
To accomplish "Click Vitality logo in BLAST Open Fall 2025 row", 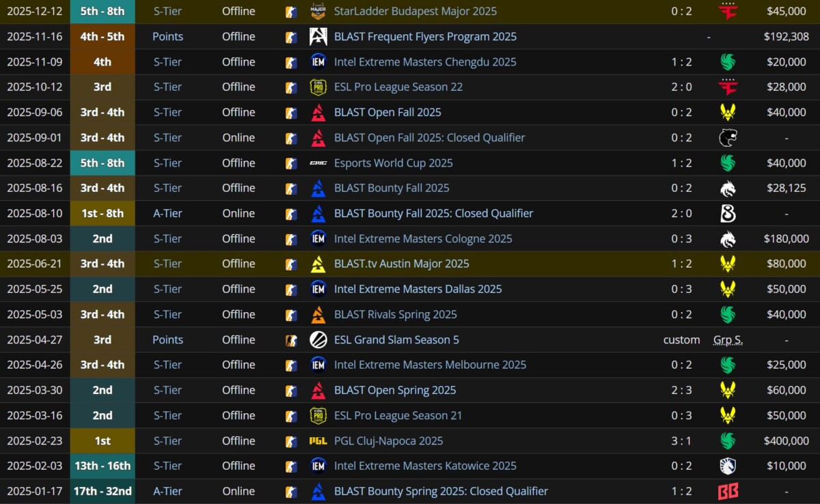I will 728,113.
